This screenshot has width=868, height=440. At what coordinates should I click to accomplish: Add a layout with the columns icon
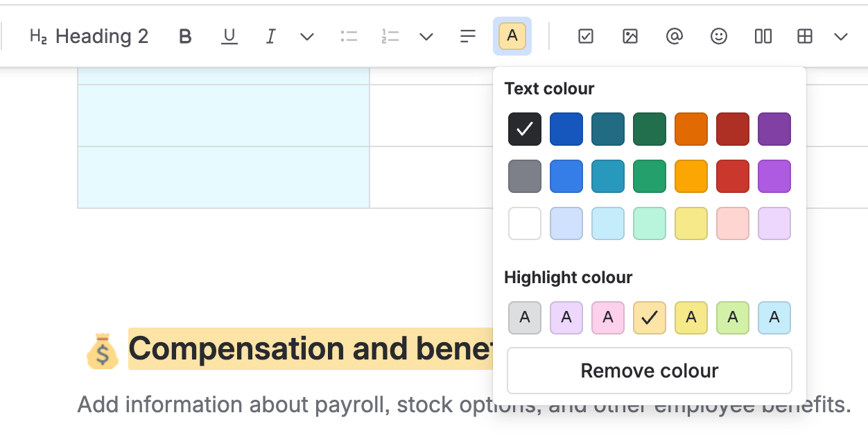pos(763,36)
